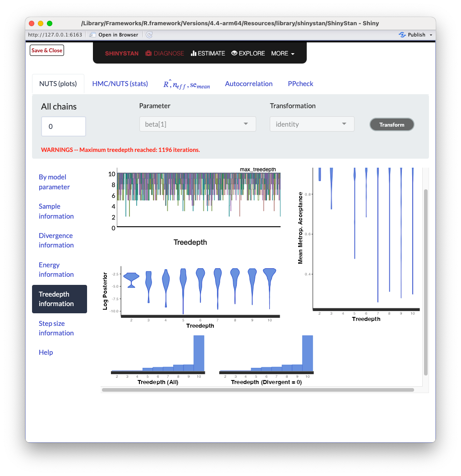461x476 pixels.
Task: Expand the MORE menu
Action: pyautogui.click(x=283, y=53)
